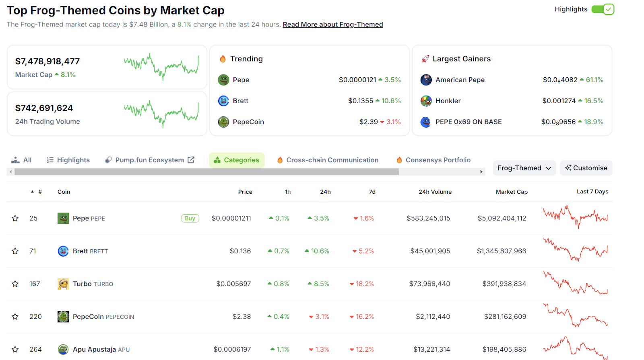Click American Pepe coin icon
This screenshot has width=644, height=360.
point(426,80)
